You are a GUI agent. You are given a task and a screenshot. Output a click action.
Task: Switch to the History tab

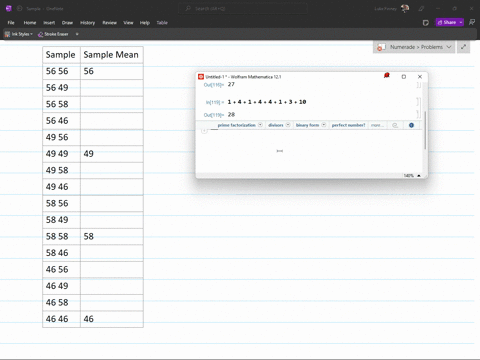point(87,23)
